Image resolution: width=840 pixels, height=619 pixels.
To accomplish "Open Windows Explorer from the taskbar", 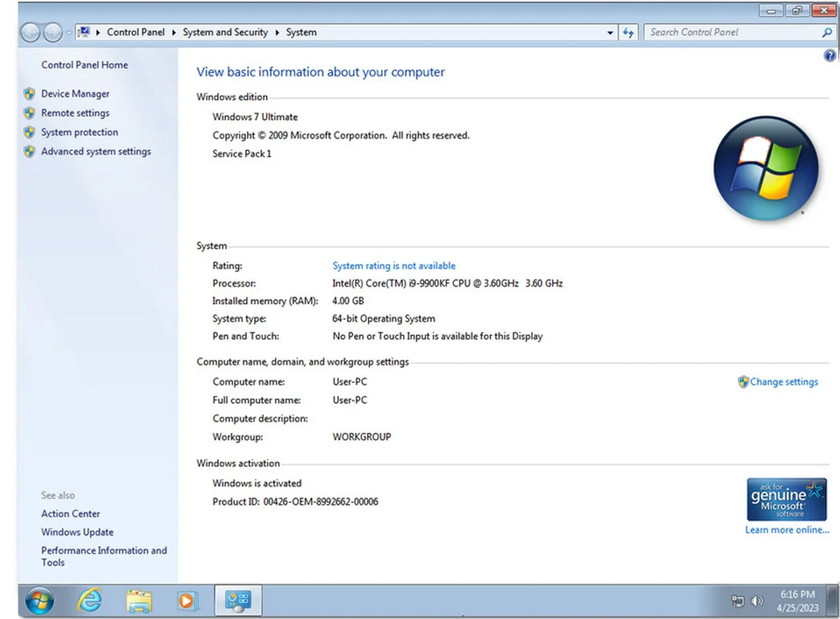I will (x=139, y=600).
